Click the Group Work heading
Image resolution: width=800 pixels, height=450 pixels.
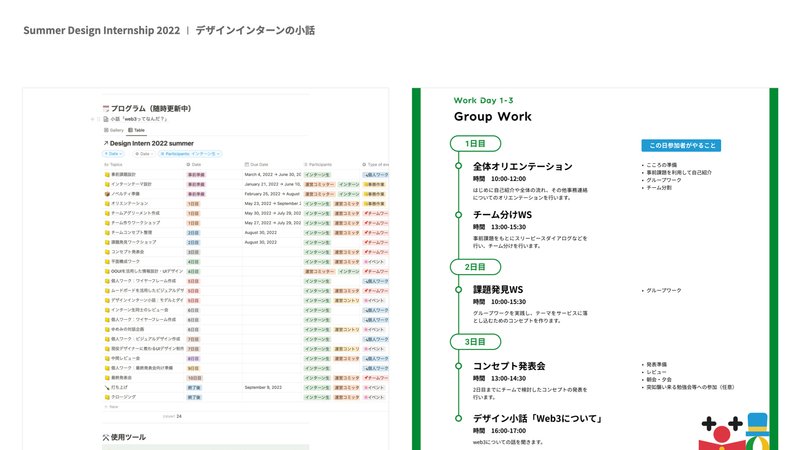pyautogui.click(x=492, y=117)
